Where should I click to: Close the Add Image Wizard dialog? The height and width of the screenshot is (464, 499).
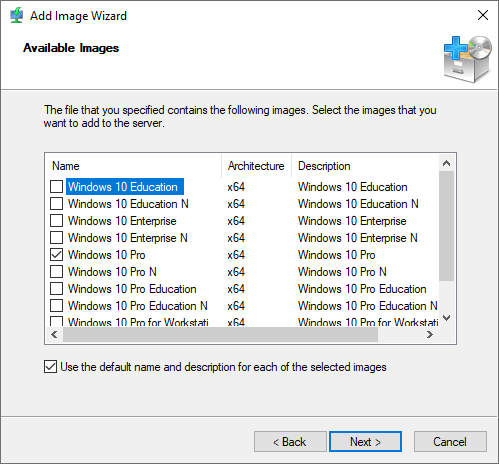click(483, 15)
